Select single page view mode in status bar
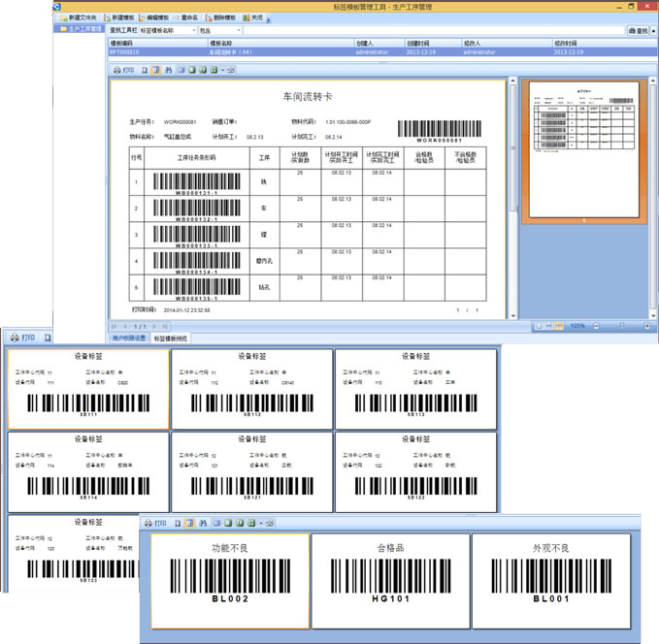Screen dimensions: 659x644 [539, 326]
